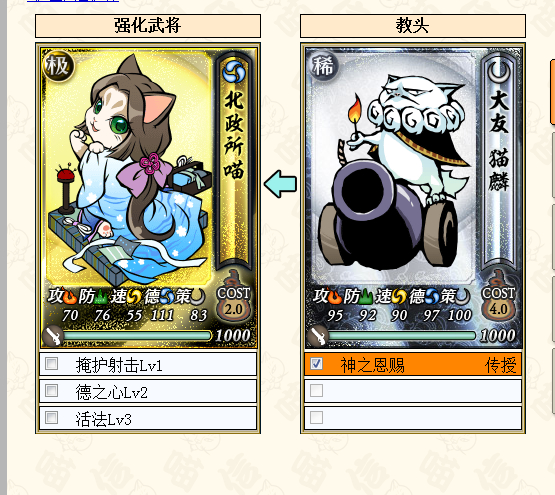
Task: Select the 强化武将 header
Action: click(148, 26)
